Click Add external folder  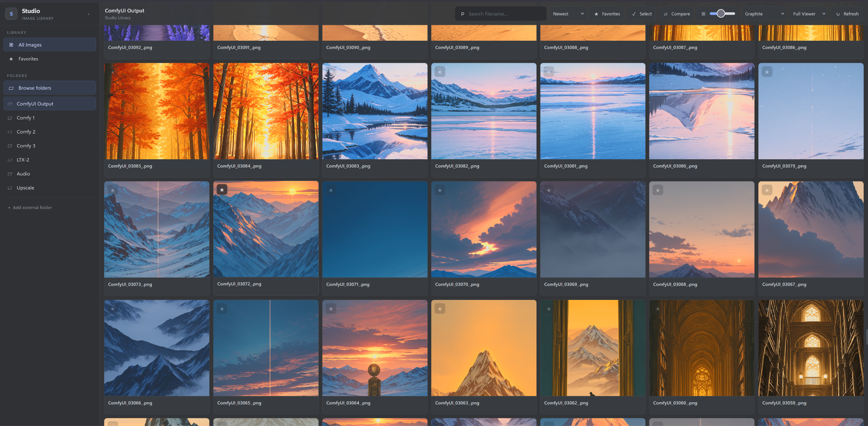[30, 208]
